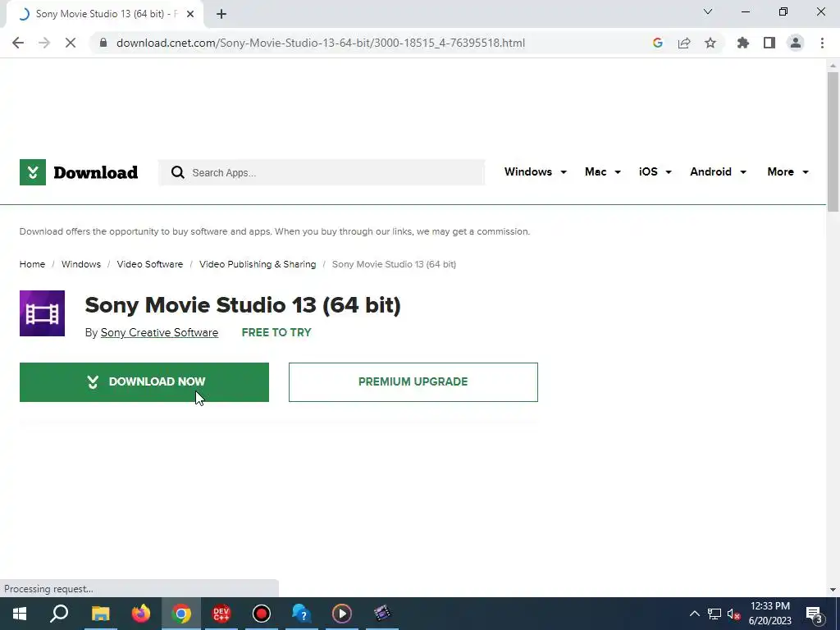Screen dimensions: 840x630
Task: Open the Sony Creative Software link
Action: [160, 332]
